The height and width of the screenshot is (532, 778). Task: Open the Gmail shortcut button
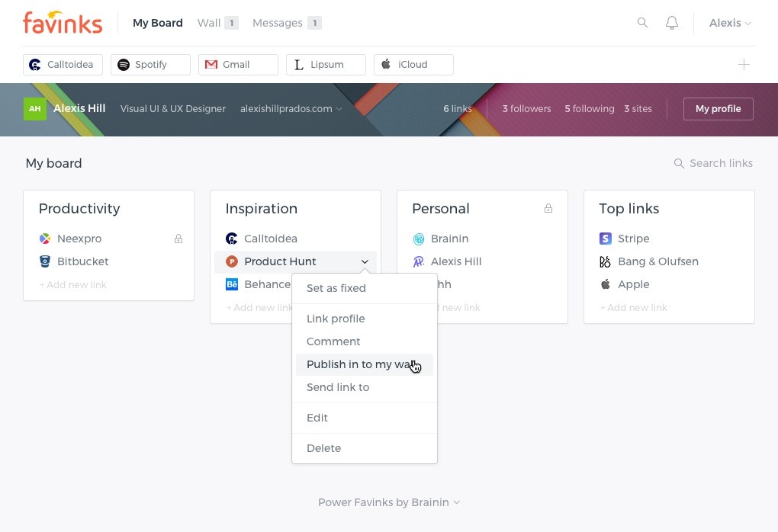coord(238,65)
